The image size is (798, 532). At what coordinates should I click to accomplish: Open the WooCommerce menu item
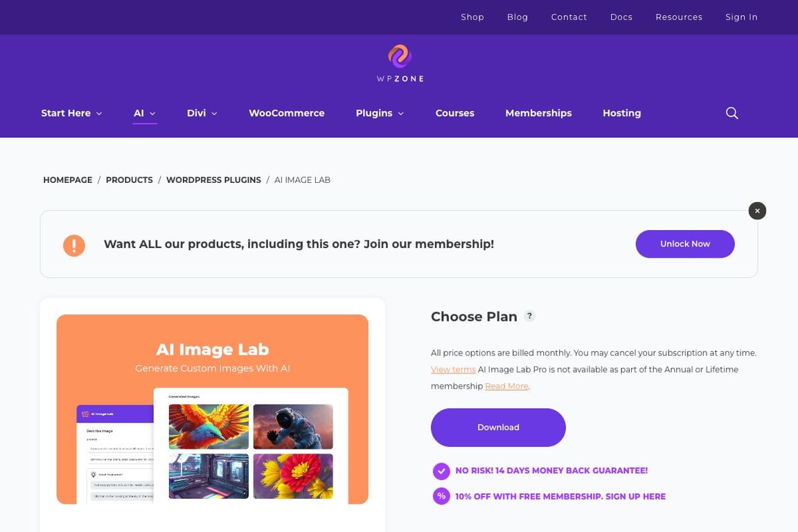tap(287, 113)
